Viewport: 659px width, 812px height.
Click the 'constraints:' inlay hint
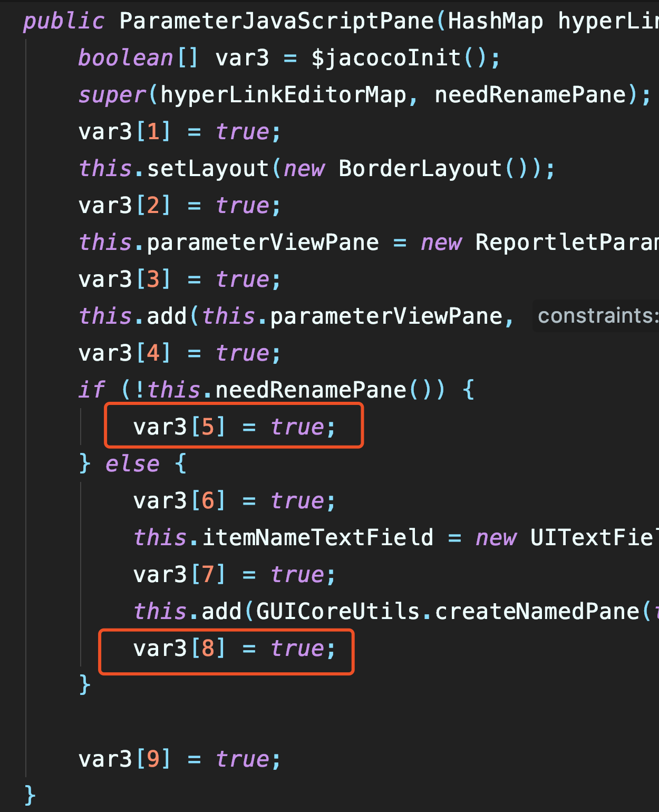click(598, 316)
